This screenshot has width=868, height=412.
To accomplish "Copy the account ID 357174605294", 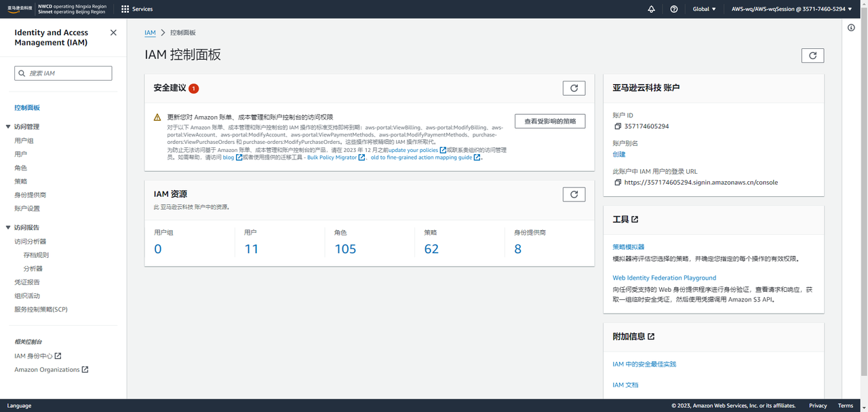I will tap(618, 127).
